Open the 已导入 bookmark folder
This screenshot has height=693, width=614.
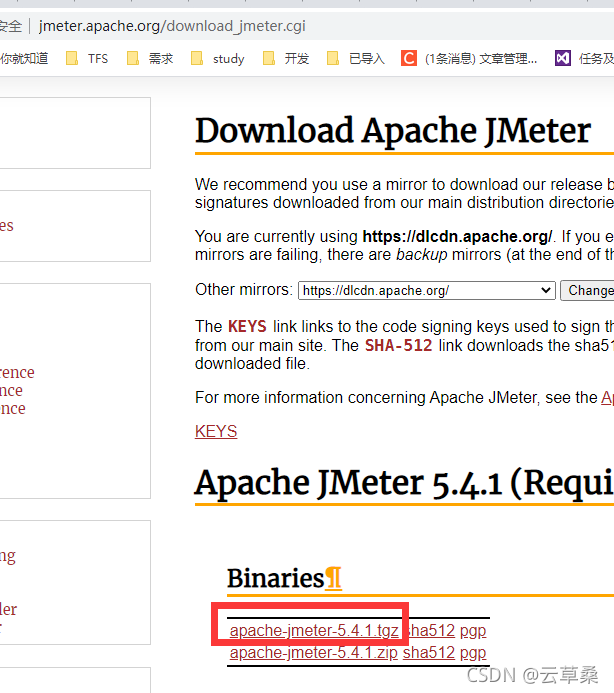click(355, 58)
